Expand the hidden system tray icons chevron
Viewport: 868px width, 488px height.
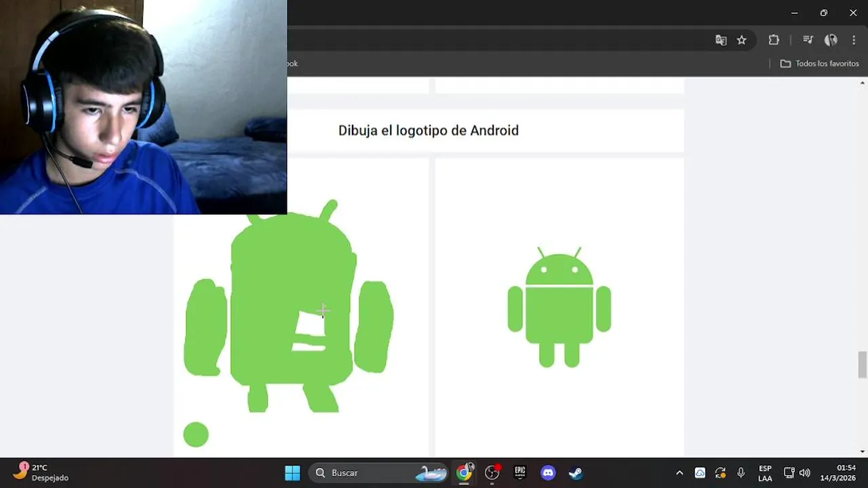[x=679, y=473]
